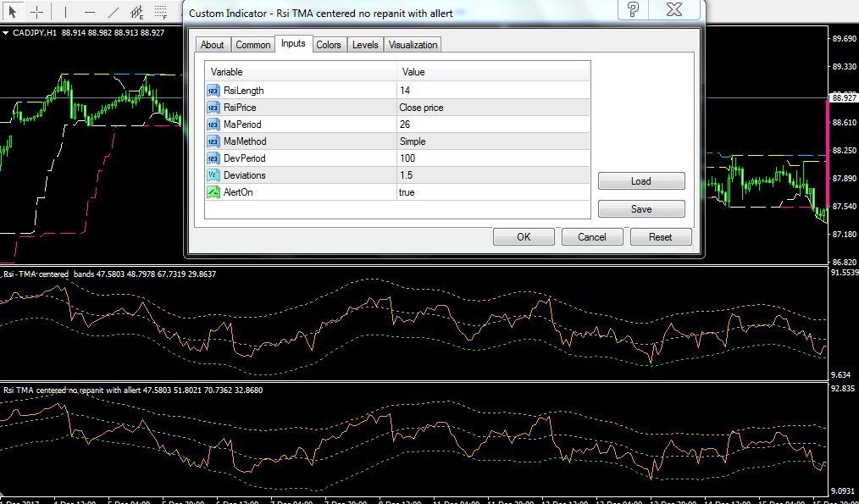Click the MaMethod variable name
Viewport: 859px width, 504px height.
pos(245,141)
